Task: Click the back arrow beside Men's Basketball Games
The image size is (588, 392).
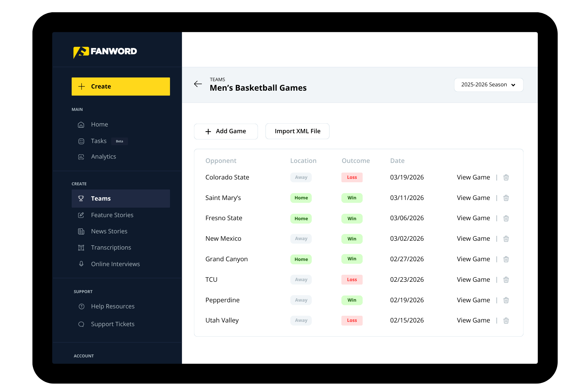Action: 198,84
